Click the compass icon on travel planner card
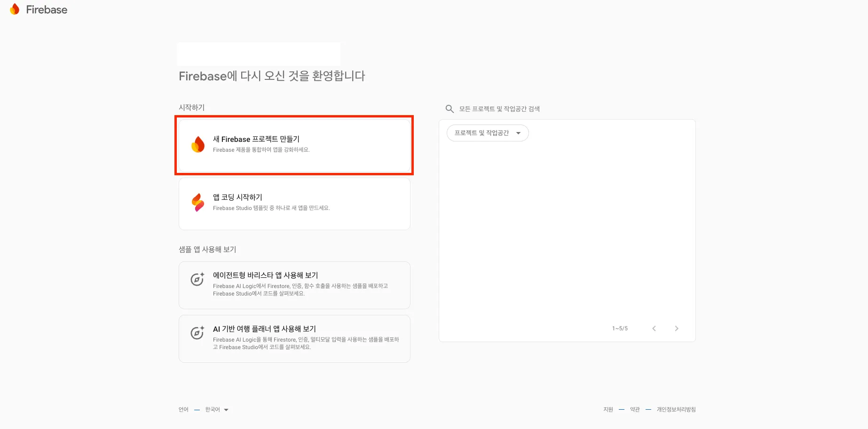 [x=197, y=333]
